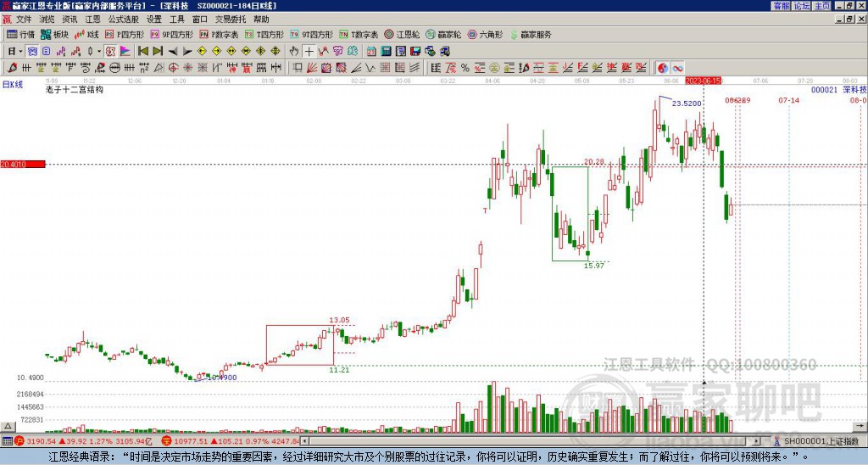The width and height of the screenshot is (868, 465).
Task: Click the multicolor flag icon
Action: (x=125, y=51)
